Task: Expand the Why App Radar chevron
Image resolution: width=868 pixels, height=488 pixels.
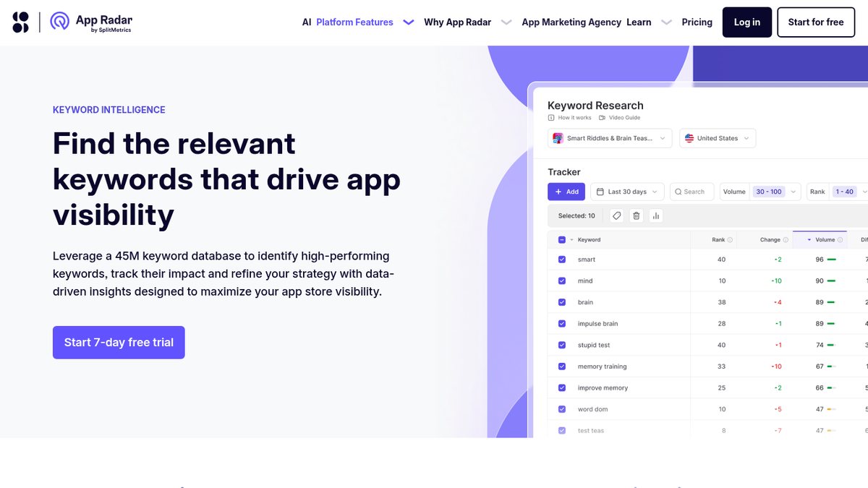Action: point(506,22)
